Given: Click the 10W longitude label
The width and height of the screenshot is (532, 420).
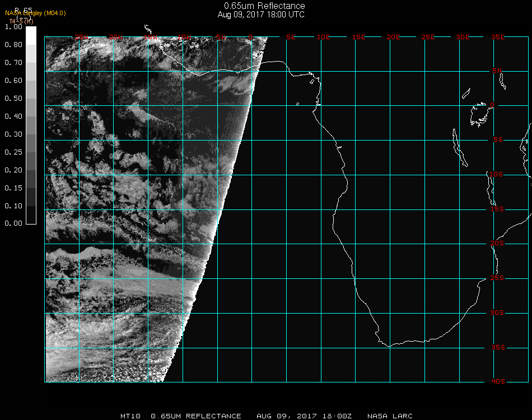Looking at the screenshot, I should (x=184, y=38).
